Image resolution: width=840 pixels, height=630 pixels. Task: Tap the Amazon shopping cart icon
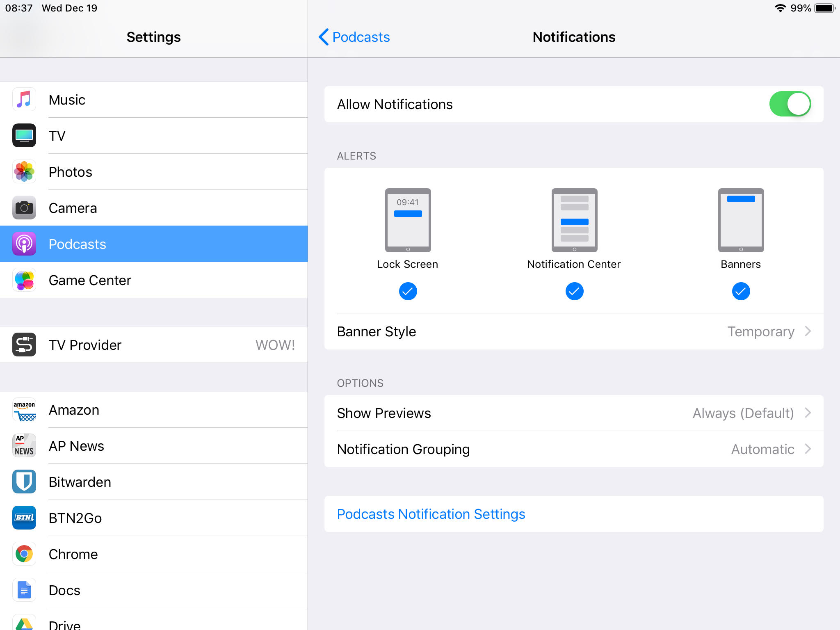point(24,410)
